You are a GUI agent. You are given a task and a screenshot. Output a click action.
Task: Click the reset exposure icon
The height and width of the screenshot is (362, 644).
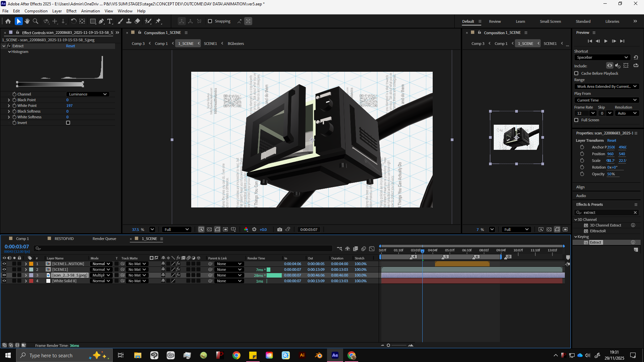254,230
